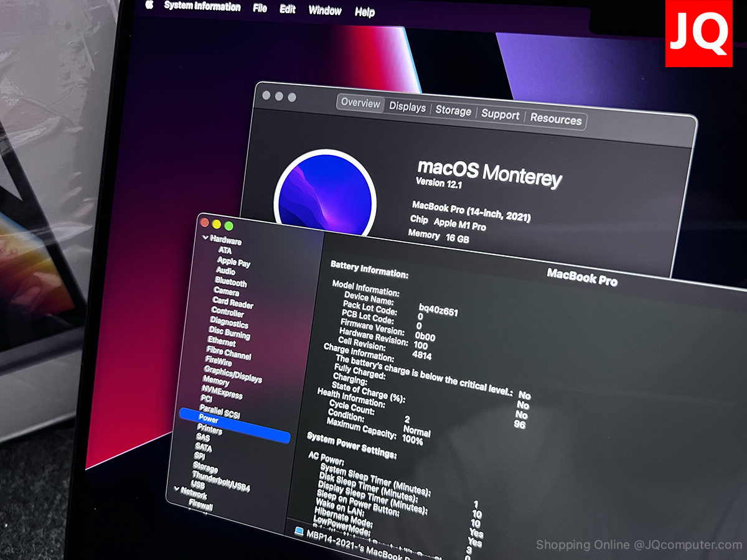The width and height of the screenshot is (747, 560).
Task: Select Memory in the Hardware sidebar list
Action: (216, 381)
